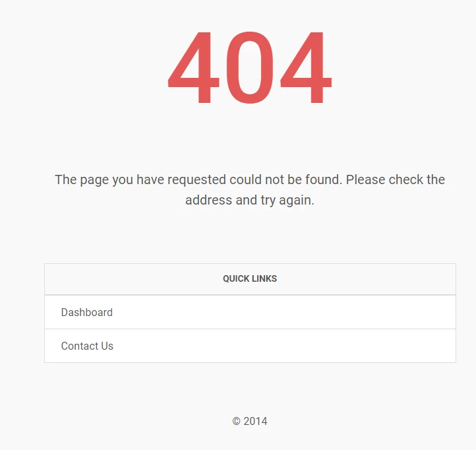Screen dimensions: 476x450
Task: Click the phrase 'address and try again.'
Action: click(x=250, y=200)
